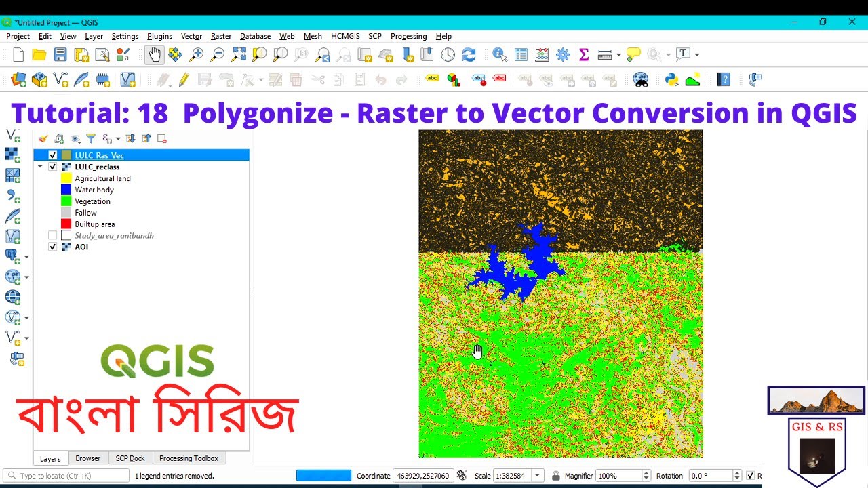Select the Identify Features tool
This screenshot has width=868, height=488.
(500, 55)
